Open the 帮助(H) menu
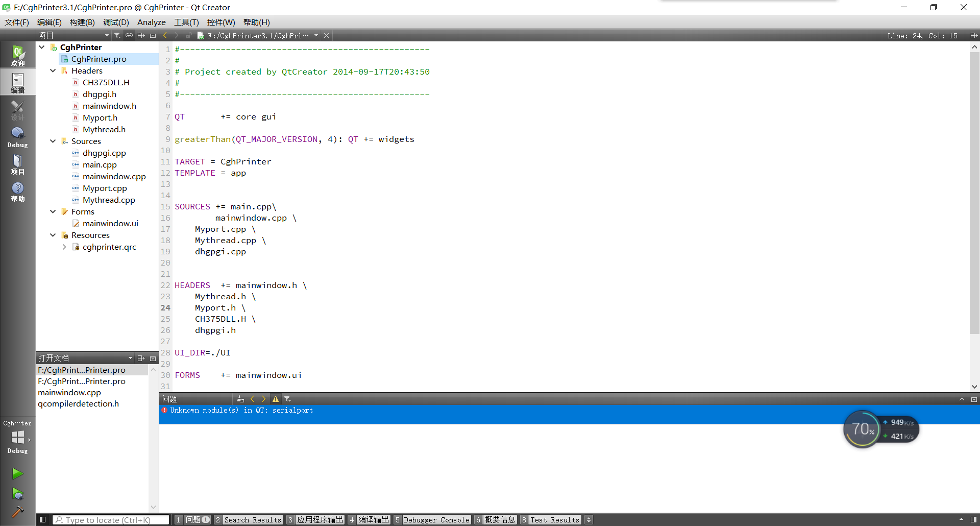This screenshot has width=980, height=526. 257,22
